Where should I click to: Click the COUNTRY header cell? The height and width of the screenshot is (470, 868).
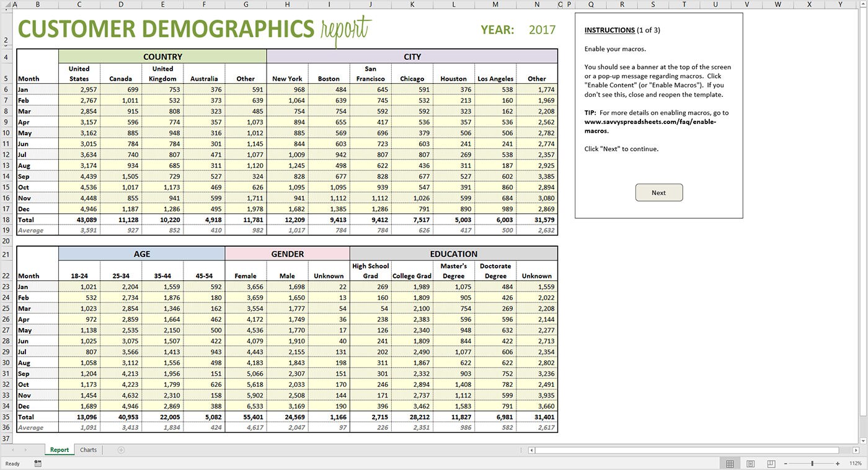[x=162, y=56]
